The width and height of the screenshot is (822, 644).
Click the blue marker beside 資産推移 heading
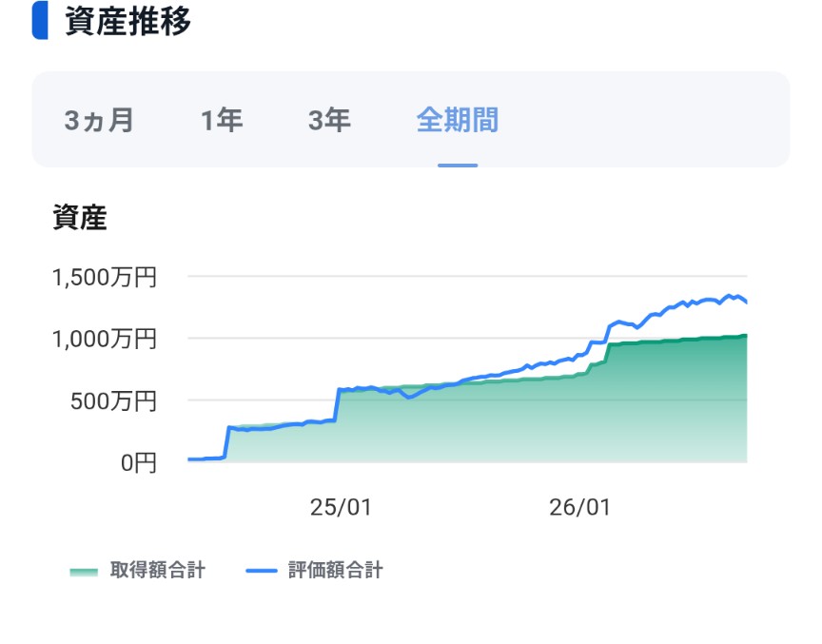click(40, 20)
